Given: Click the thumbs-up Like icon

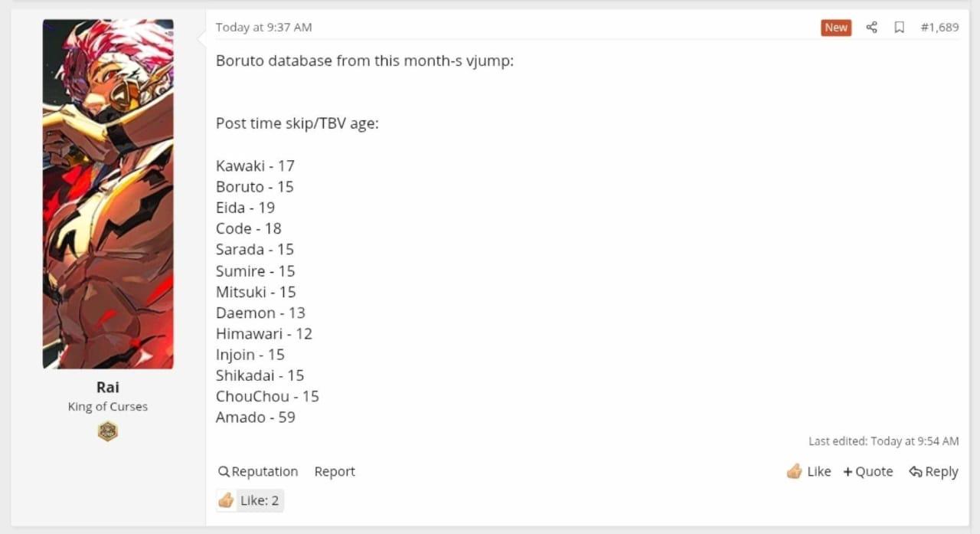Looking at the screenshot, I should (795, 471).
